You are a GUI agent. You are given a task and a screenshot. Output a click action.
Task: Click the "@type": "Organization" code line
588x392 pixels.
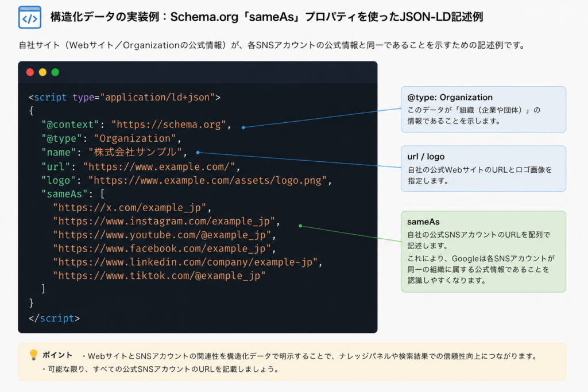pyautogui.click(x=111, y=139)
